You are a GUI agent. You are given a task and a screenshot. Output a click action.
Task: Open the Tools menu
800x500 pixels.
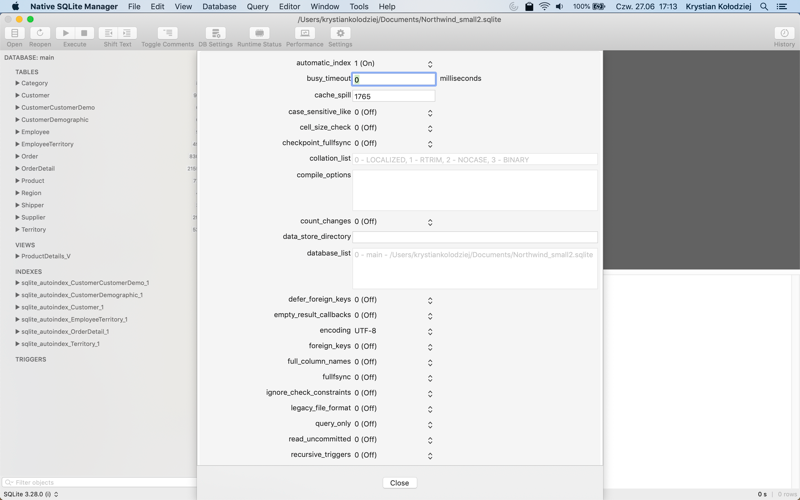pyautogui.click(x=359, y=6)
